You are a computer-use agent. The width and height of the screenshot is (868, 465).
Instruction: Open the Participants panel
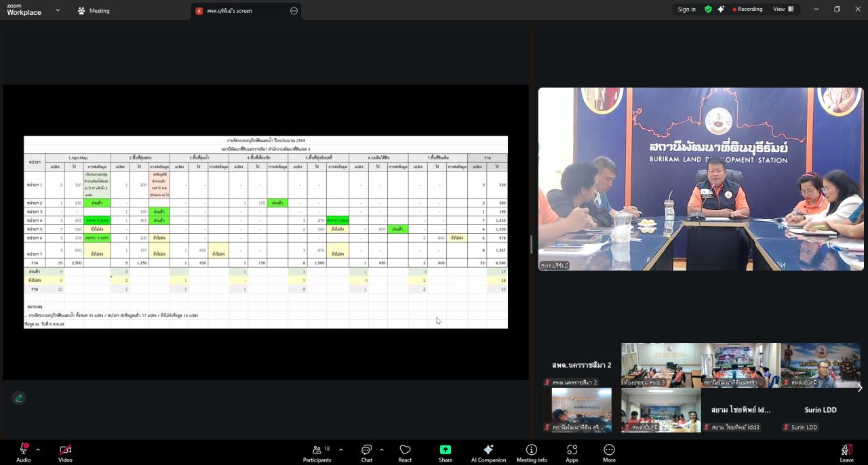[317, 452]
